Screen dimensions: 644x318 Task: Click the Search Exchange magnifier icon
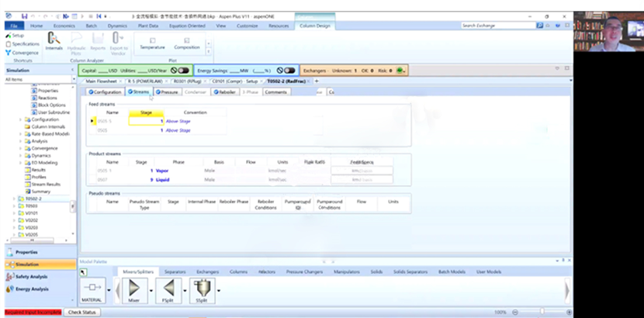[540, 26]
